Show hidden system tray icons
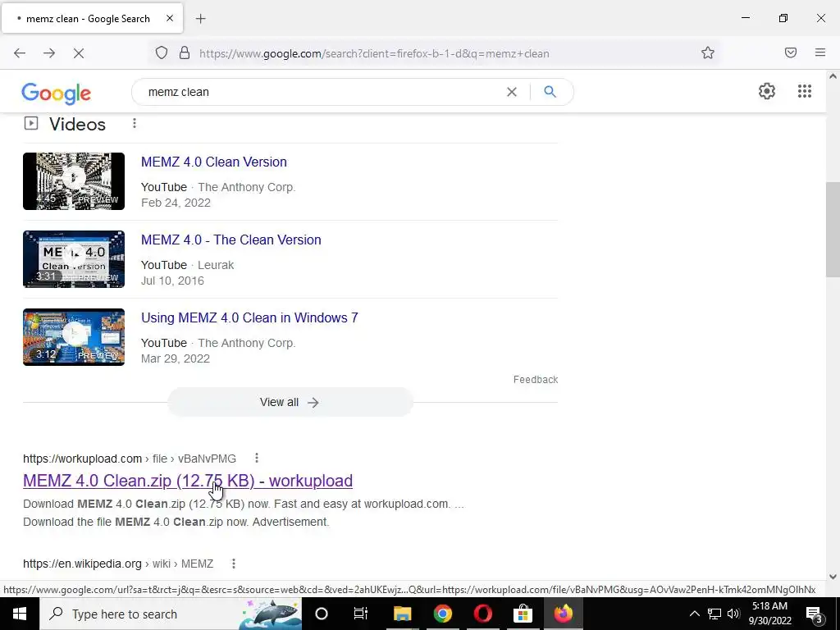Screen dimensions: 840x630 click(694, 614)
